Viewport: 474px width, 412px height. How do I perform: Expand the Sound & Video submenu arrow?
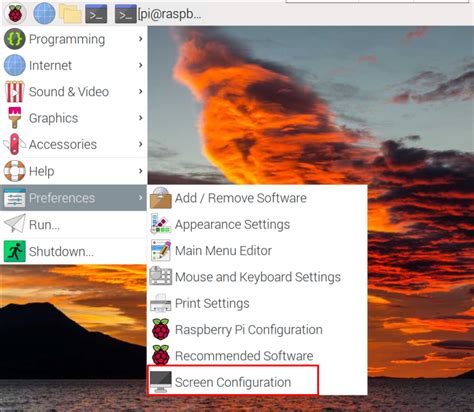point(140,92)
